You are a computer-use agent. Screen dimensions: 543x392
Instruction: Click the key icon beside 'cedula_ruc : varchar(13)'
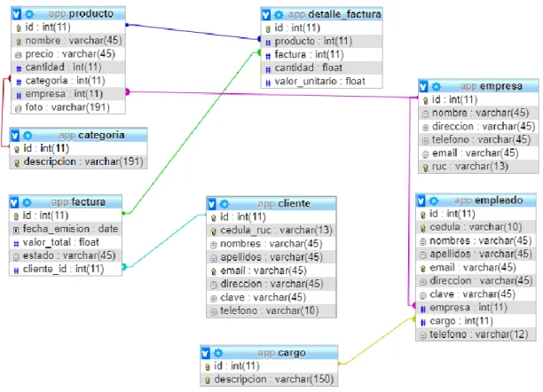point(213,231)
